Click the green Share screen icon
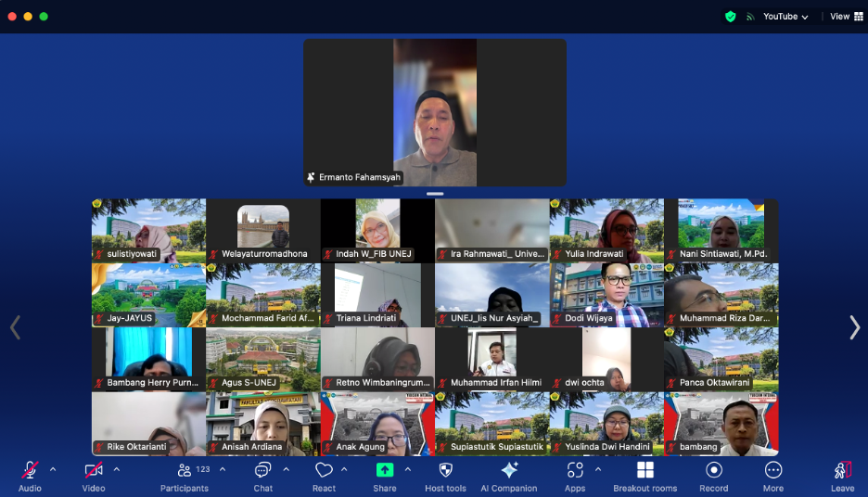Viewport: 868px width, 497px height. tap(384, 470)
